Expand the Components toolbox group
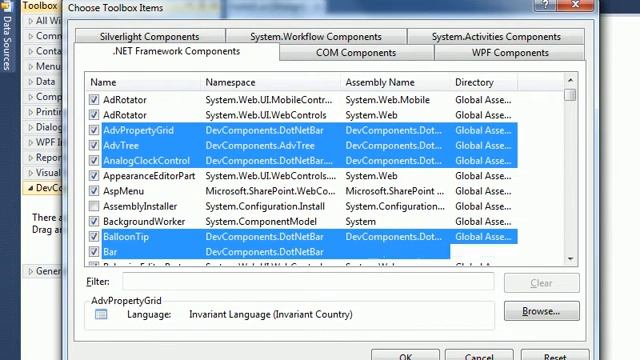Viewport: 640px width, 360px height. 31,97
